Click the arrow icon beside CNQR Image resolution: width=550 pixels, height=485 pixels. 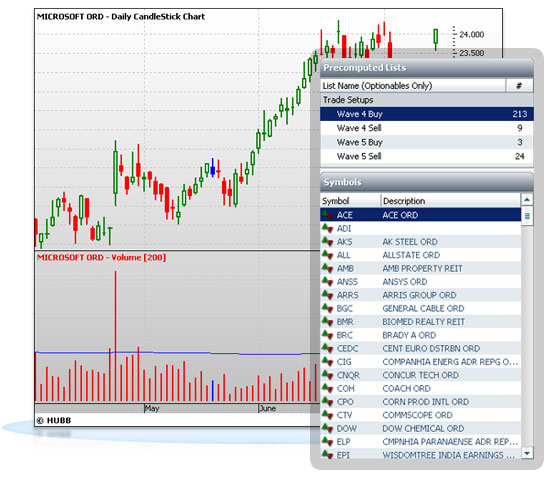pyautogui.click(x=327, y=375)
